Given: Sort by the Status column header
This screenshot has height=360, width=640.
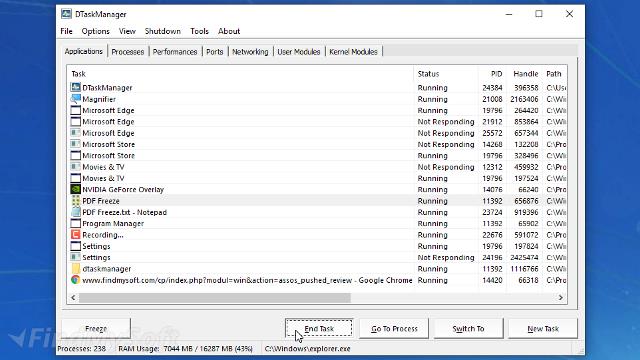Looking at the screenshot, I should tap(446, 74).
